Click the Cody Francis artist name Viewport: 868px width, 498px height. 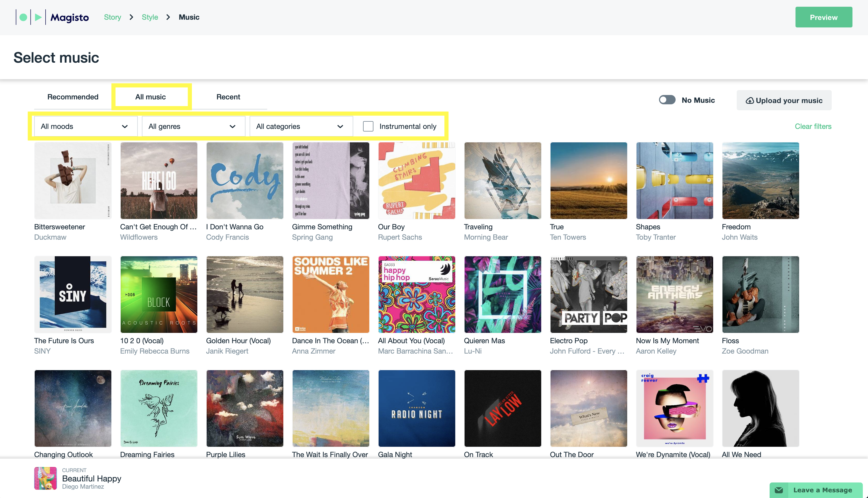228,237
